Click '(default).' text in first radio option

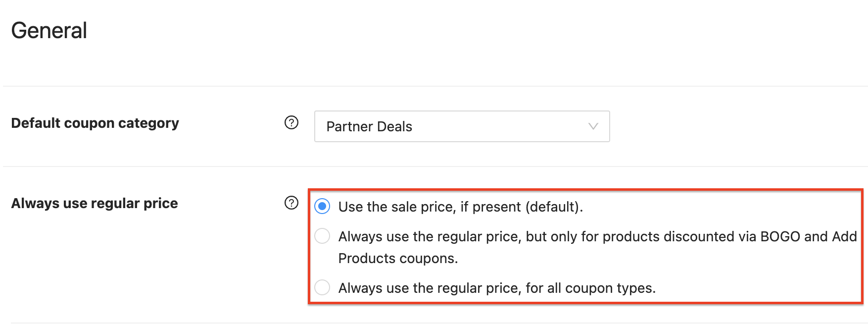[x=554, y=207]
